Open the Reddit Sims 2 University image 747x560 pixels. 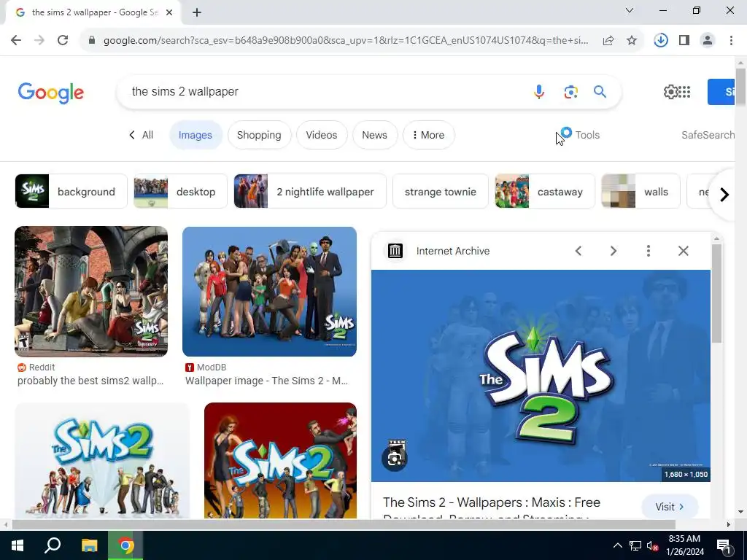tap(91, 292)
